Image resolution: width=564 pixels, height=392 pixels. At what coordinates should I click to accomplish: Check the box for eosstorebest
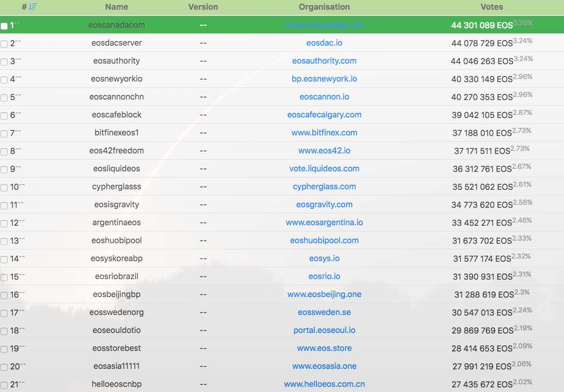click(4, 349)
